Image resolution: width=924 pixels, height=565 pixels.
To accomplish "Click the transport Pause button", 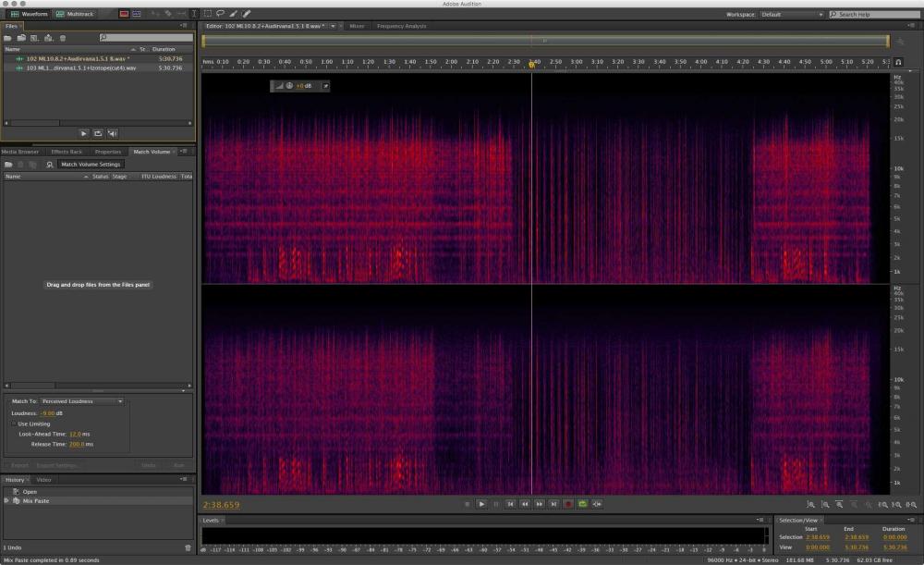I will coord(496,504).
